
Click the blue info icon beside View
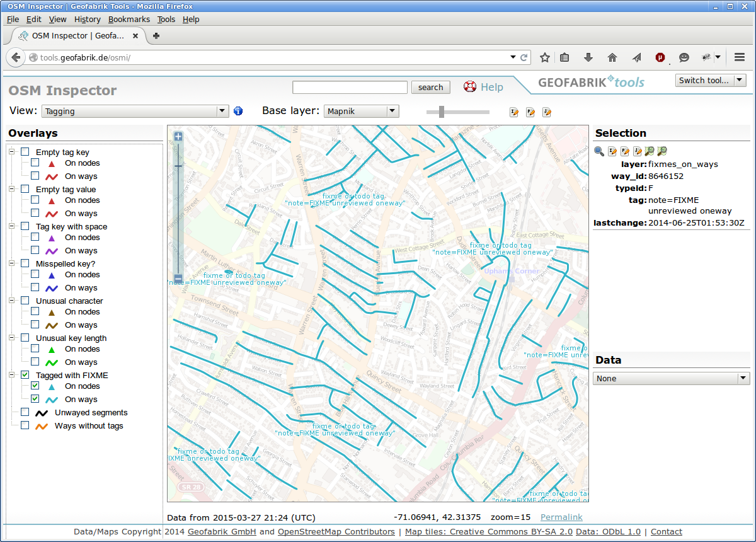point(238,112)
